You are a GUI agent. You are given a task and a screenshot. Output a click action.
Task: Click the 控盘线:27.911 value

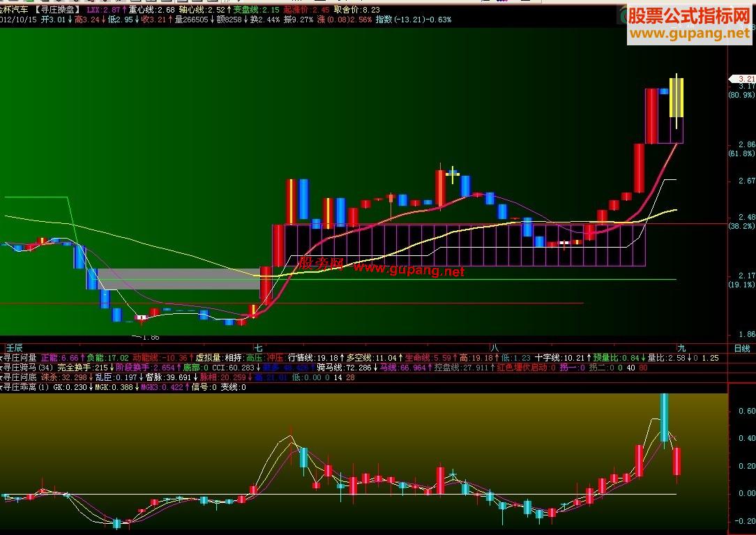[x=462, y=368]
